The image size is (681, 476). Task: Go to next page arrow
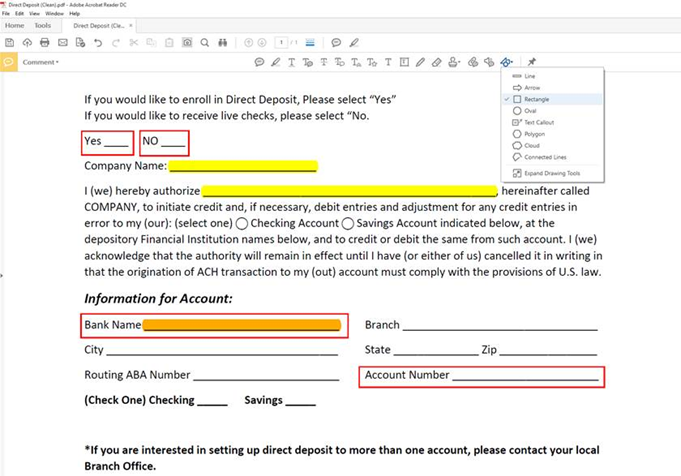(x=262, y=43)
